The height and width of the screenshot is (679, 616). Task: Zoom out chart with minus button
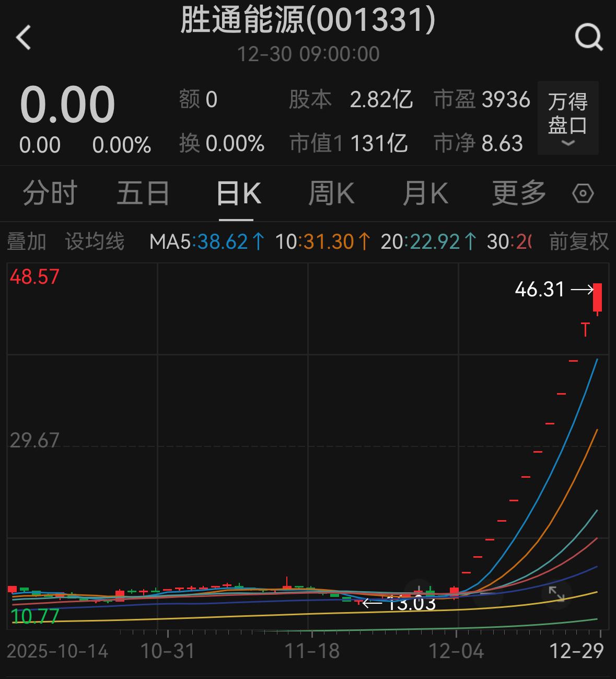(487, 595)
